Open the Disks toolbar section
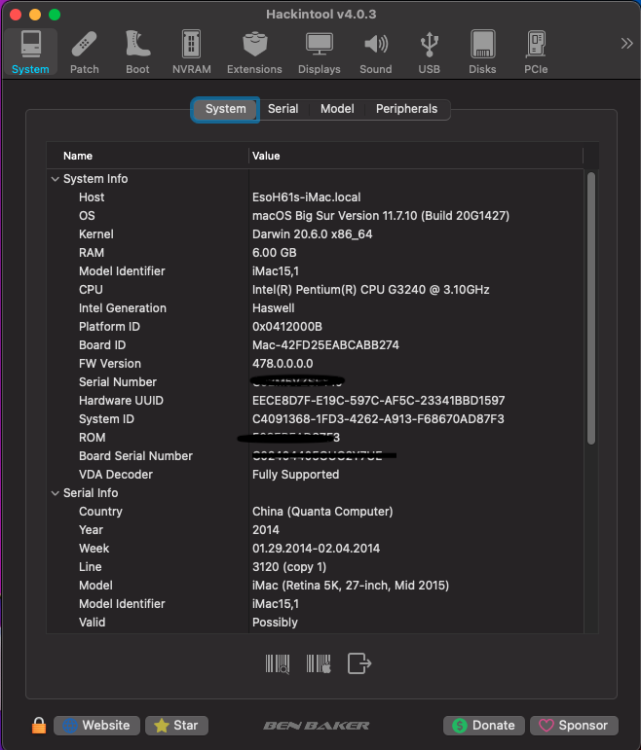The image size is (641, 750). click(482, 52)
